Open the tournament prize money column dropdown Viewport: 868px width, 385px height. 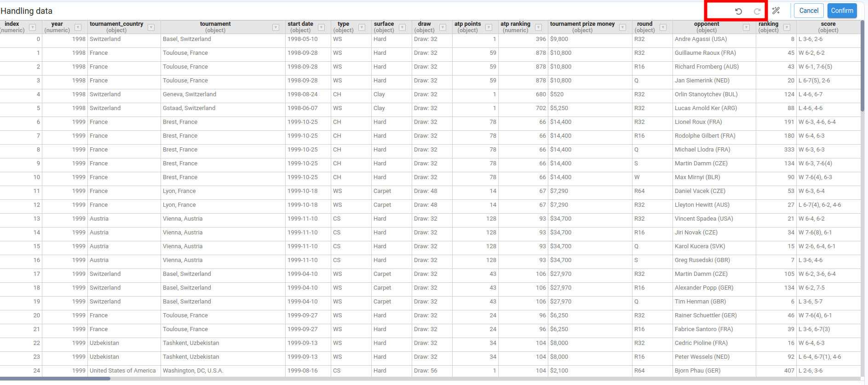622,28
